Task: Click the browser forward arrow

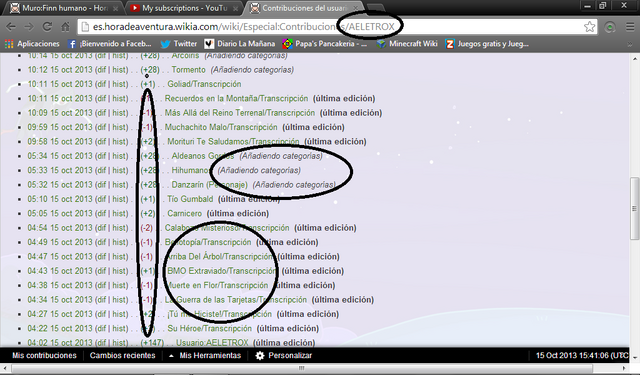Action: coord(29,27)
